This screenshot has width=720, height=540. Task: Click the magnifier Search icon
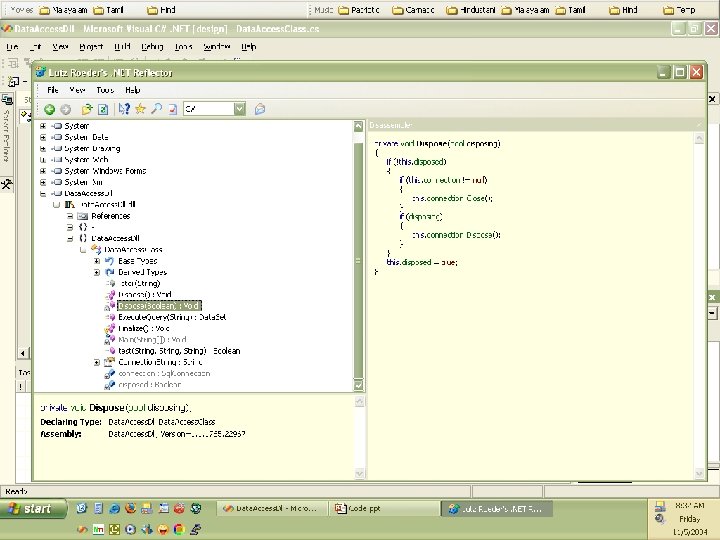(157, 108)
